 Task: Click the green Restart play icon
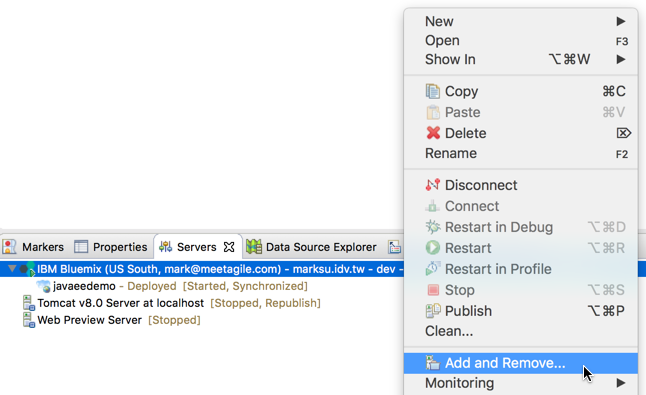[433, 248]
